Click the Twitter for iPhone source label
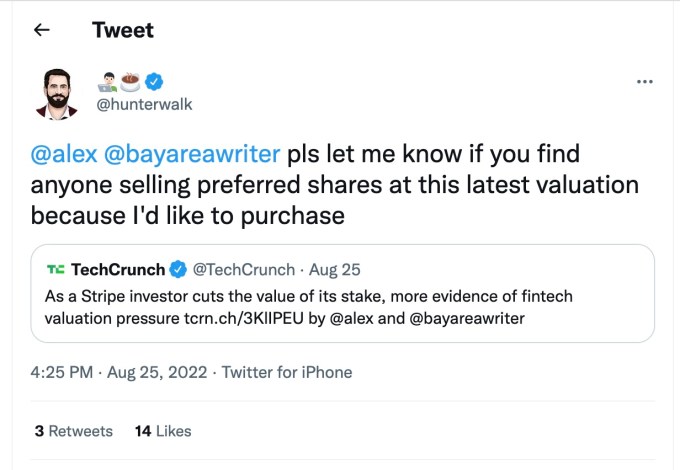Screen dimensions: 680x470 287,372
